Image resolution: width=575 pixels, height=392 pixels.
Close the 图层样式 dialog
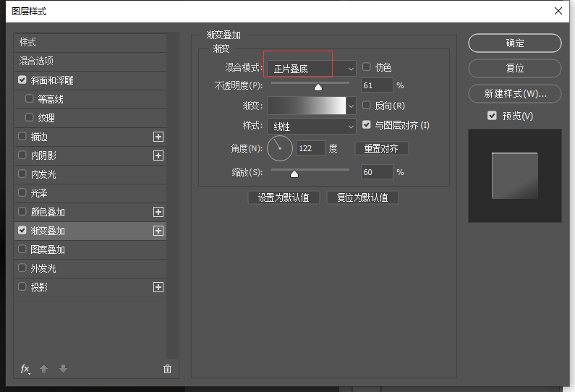point(558,11)
